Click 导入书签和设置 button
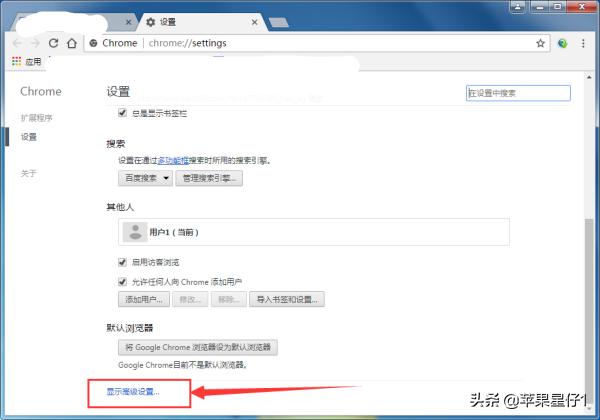 click(x=287, y=299)
